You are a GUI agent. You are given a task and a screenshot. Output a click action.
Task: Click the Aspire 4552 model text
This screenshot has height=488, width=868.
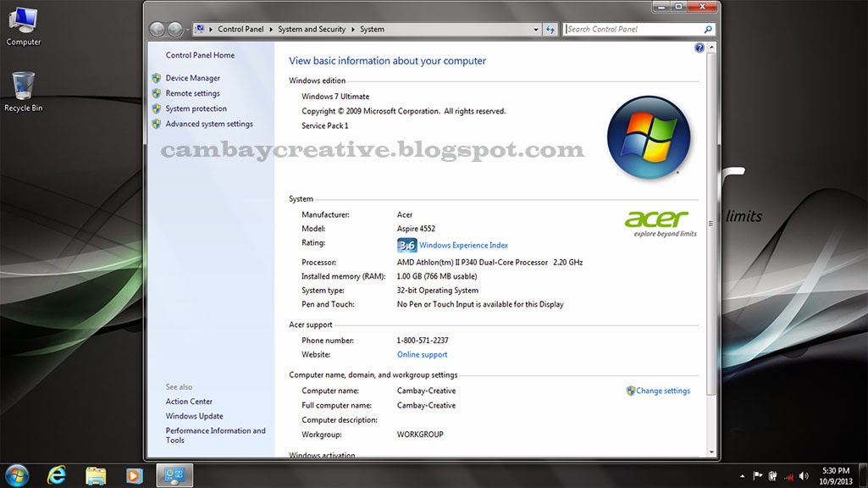[416, 229]
